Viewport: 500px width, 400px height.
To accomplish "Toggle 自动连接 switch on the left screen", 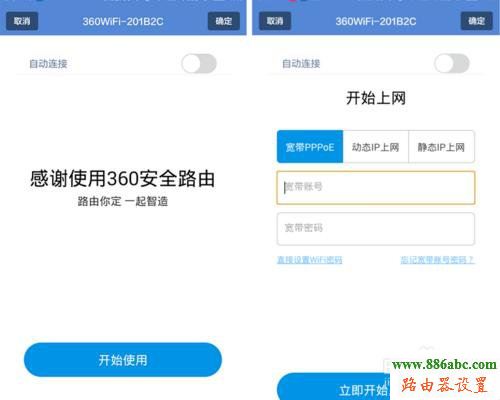I will click(x=199, y=63).
